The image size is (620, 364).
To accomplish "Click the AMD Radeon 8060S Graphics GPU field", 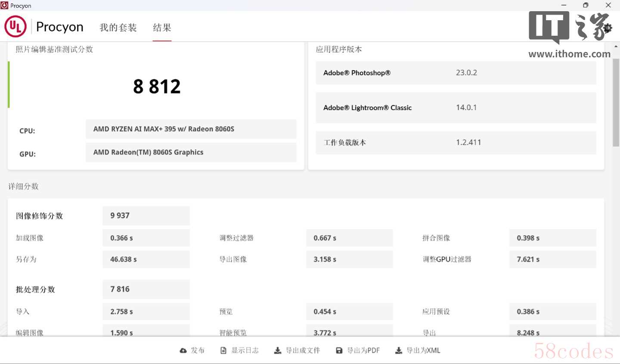I will click(x=191, y=152).
